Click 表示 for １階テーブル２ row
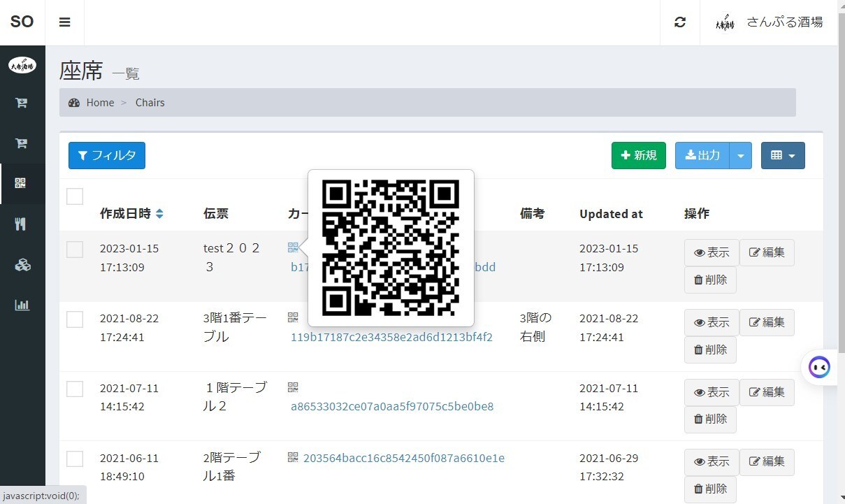845x504 pixels. (x=711, y=392)
